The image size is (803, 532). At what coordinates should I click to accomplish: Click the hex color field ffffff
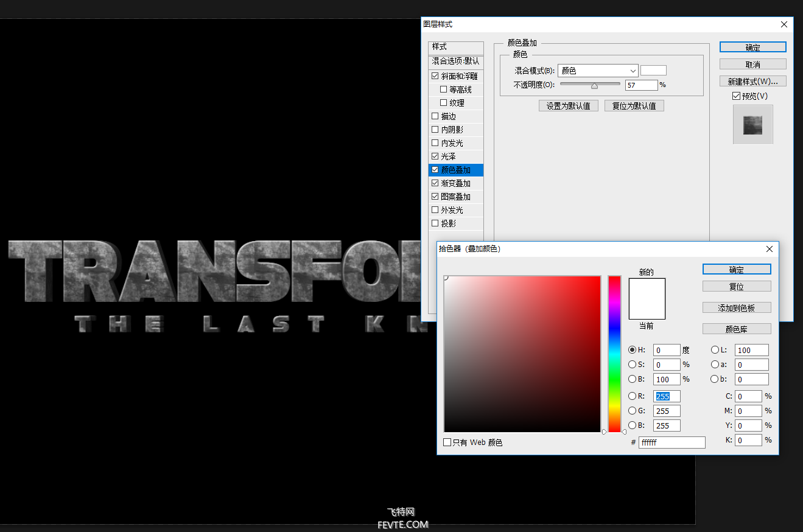coord(672,443)
